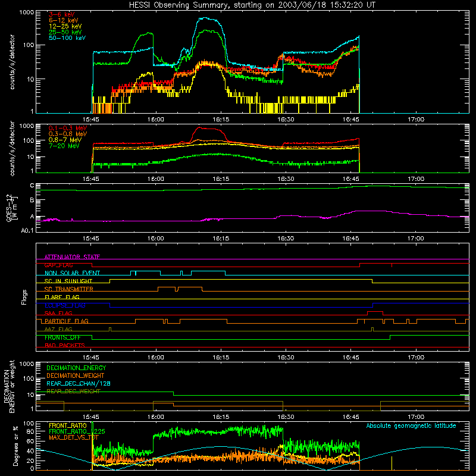Click the B class tick in GOES panel
The image size is (476, 476).
[x=32, y=201]
